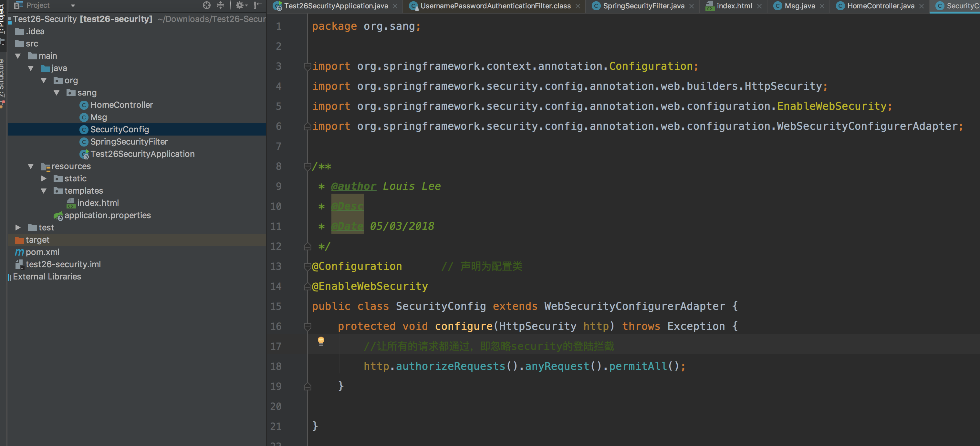980x446 pixels.
Task: Open the Structure side tool window
Action: click(2, 78)
